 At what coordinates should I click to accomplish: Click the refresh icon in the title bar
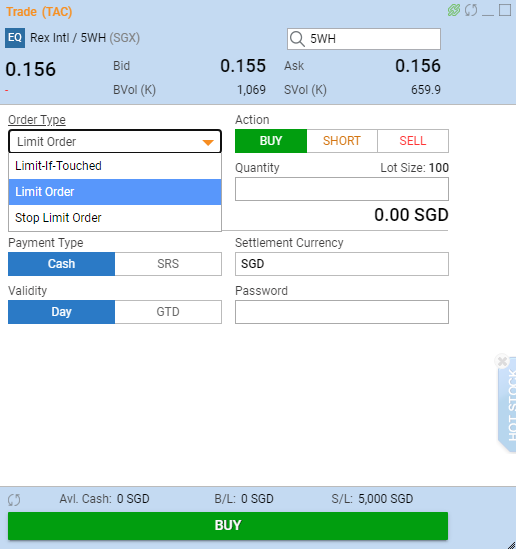coord(471,10)
